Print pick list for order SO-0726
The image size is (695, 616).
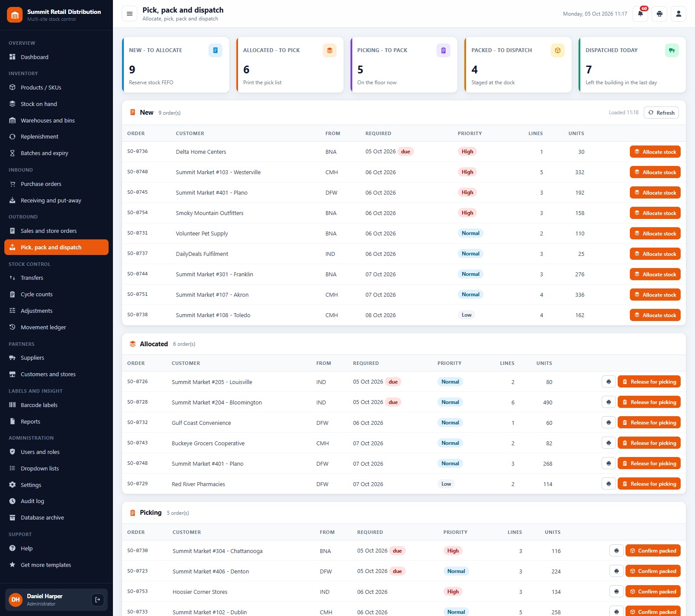click(x=609, y=382)
